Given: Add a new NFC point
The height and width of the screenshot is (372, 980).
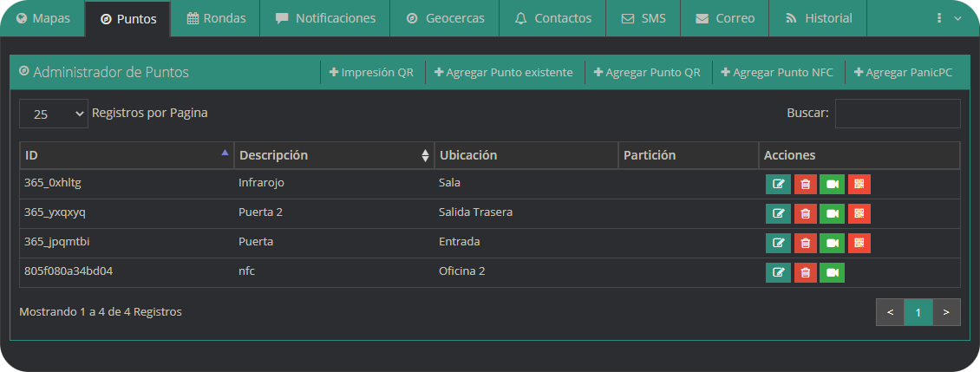Looking at the screenshot, I should [x=777, y=73].
